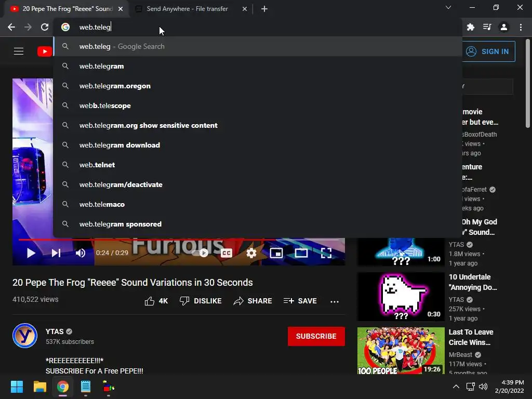Viewport: 532px width, 399px height.
Task: Open video settings gear
Action: pyautogui.click(x=251, y=253)
